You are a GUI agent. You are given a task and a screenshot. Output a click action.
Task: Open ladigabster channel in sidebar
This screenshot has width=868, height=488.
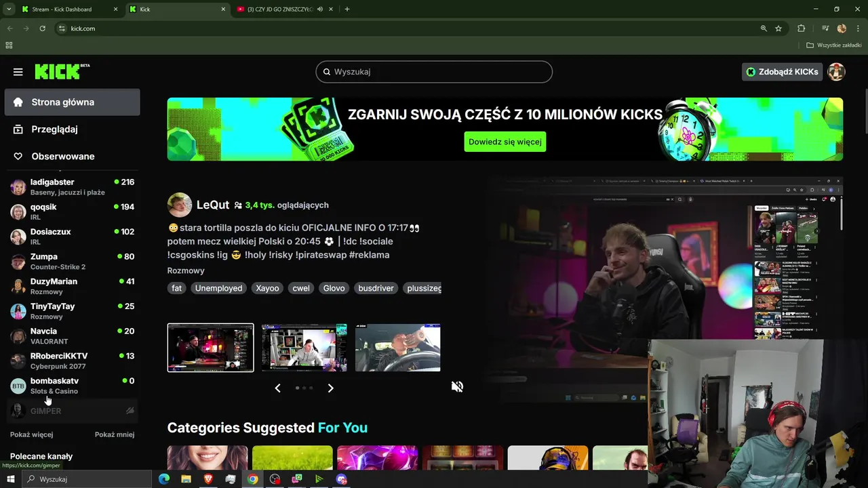pos(73,186)
